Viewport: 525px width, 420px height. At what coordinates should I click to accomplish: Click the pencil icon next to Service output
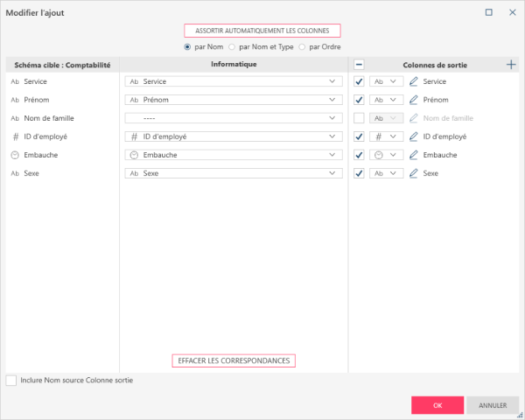[x=415, y=81]
